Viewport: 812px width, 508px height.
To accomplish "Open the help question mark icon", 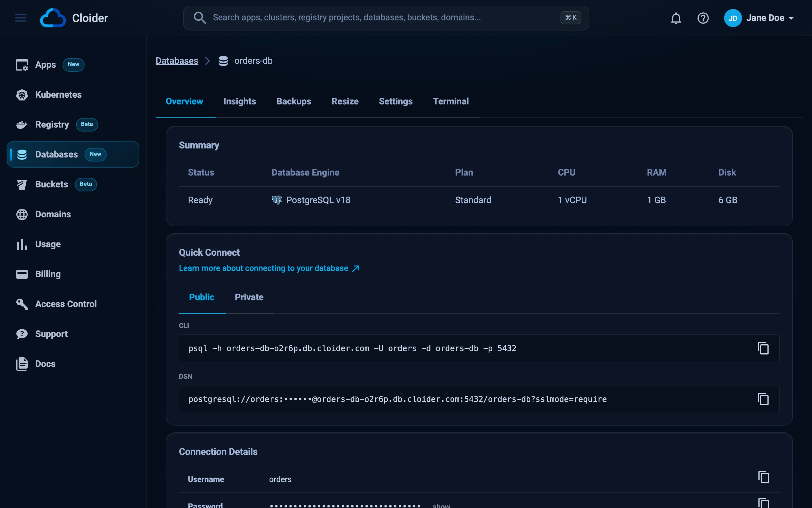I will pos(703,18).
